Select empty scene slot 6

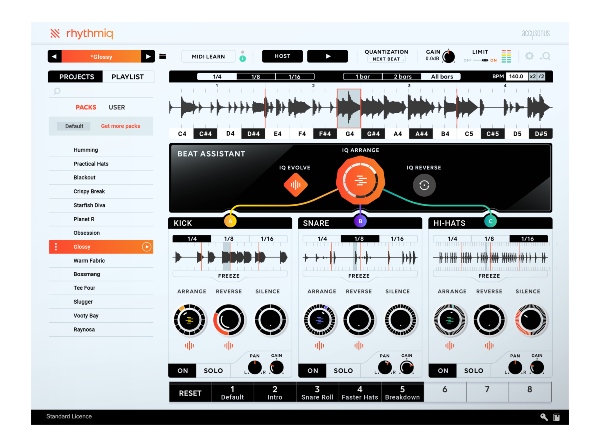coord(445,391)
